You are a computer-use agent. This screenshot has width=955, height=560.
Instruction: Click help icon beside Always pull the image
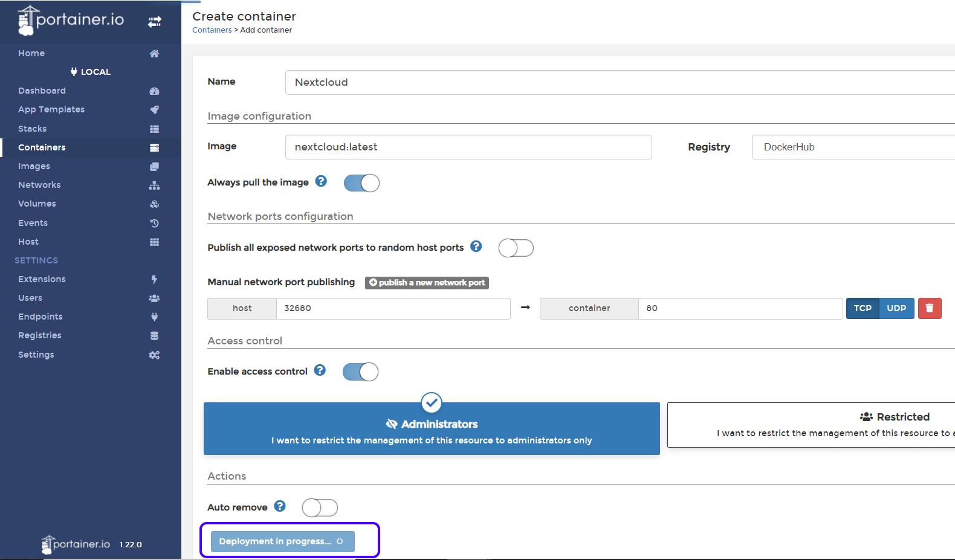[321, 181]
